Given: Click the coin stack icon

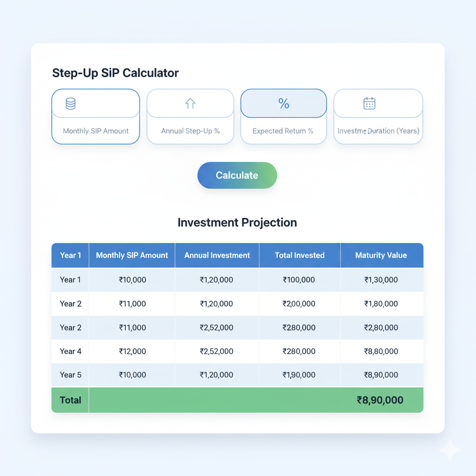Looking at the screenshot, I should pos(71,104).
